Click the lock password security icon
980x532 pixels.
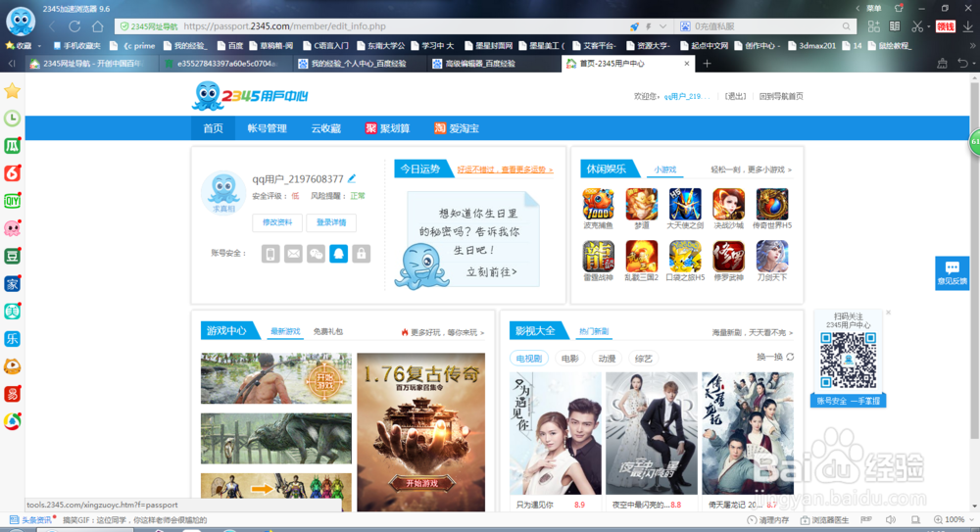[x=361, y=254]
